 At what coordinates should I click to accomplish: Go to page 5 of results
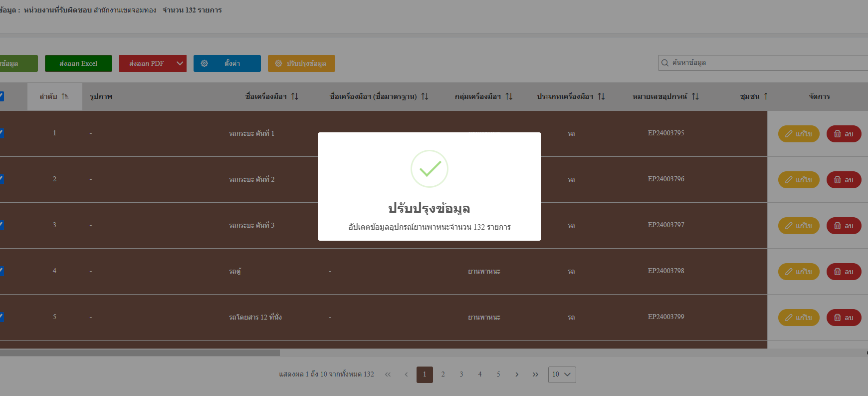[x=498, y=375]
